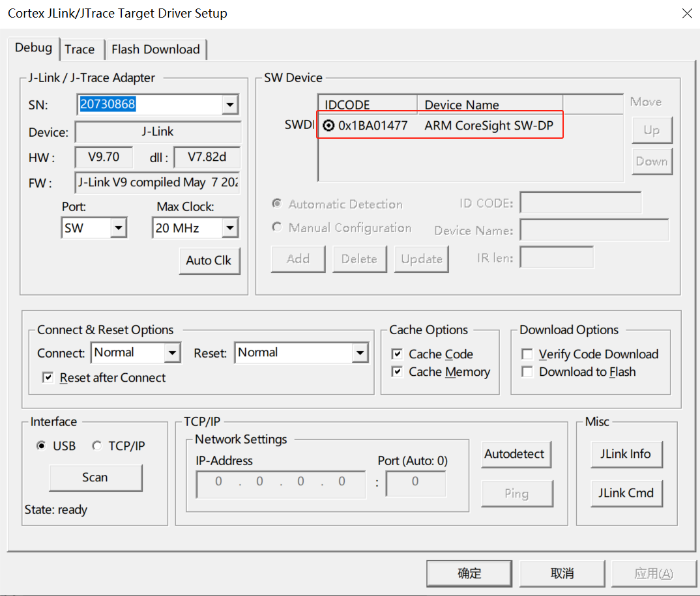The width and height of the screenshot is (700, 596).
Task: Open JLink Cmd
Action: pyautogui.click(x=626, y=493)
